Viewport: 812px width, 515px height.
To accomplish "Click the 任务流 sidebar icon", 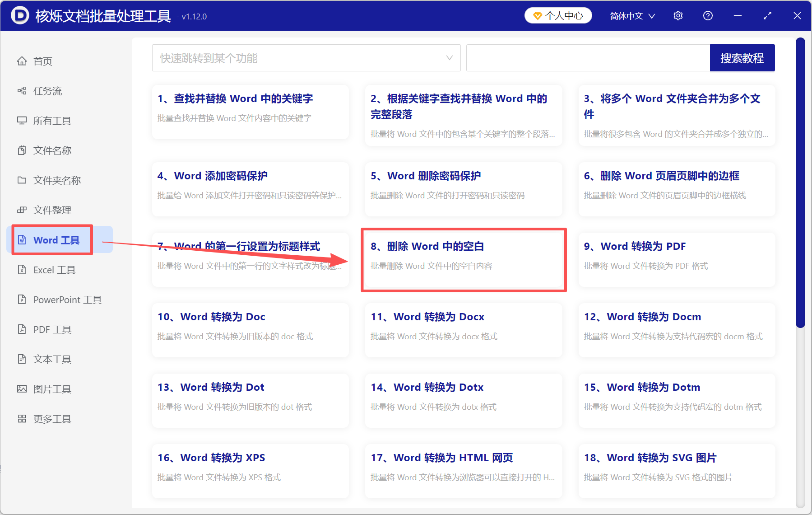I will pos(45,91).
